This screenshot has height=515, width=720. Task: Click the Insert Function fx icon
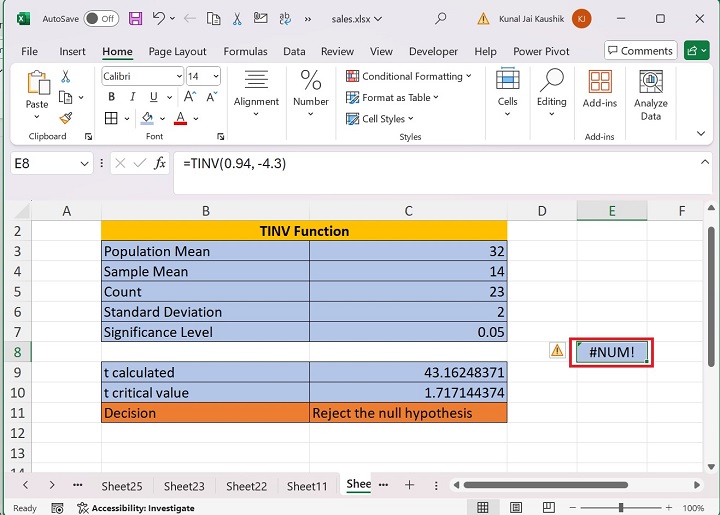coord(160,163)
